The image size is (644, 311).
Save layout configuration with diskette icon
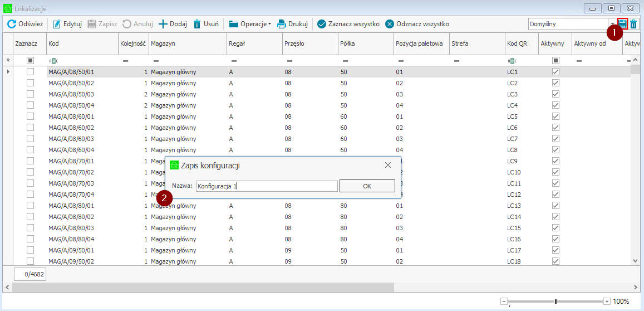(622, 24)
